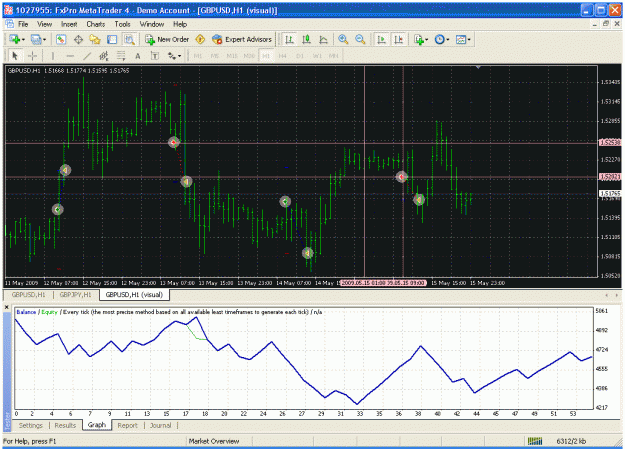Expand the Periods dropdown arrow
Screen dimensions: 625x449
pos(448,40)
